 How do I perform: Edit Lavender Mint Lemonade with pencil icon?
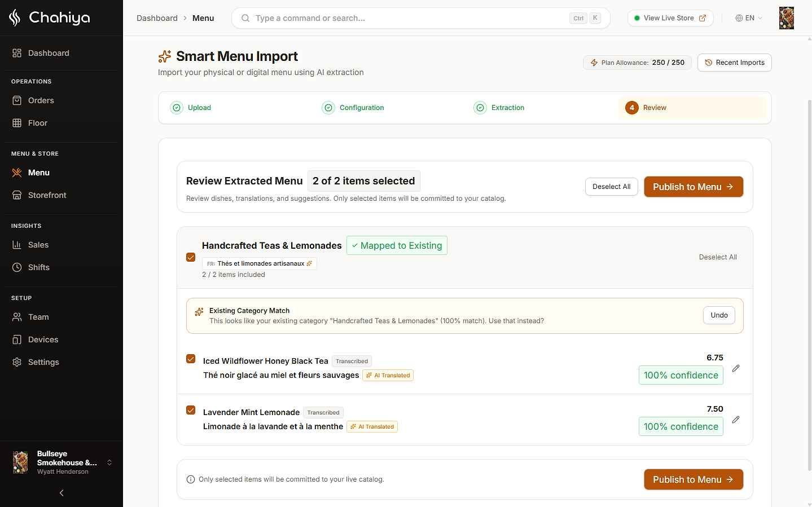pyautogui.click(x=736, y=420)
